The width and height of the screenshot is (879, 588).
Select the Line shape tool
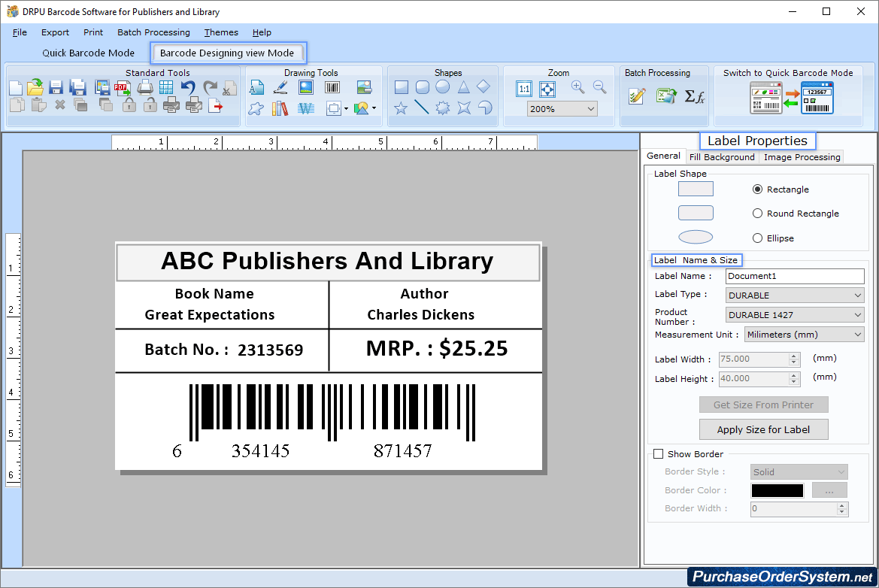click(422, 107)
